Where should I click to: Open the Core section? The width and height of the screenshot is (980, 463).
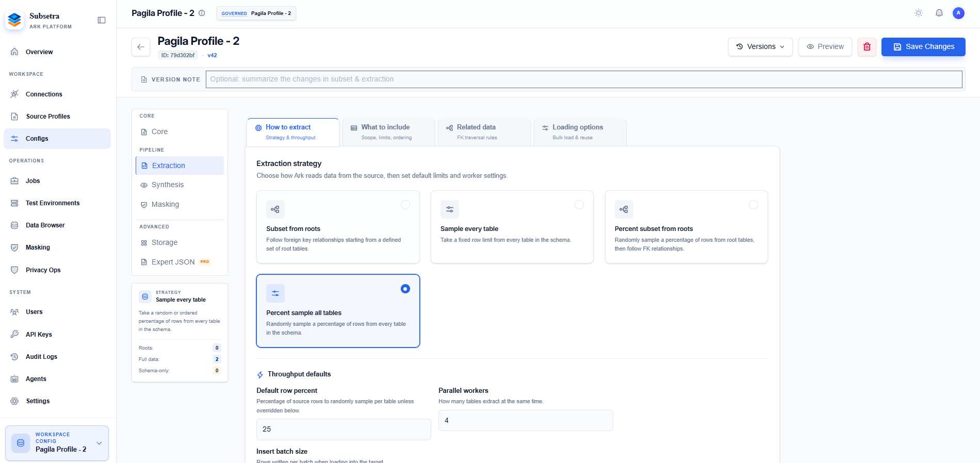click(179, 132)
